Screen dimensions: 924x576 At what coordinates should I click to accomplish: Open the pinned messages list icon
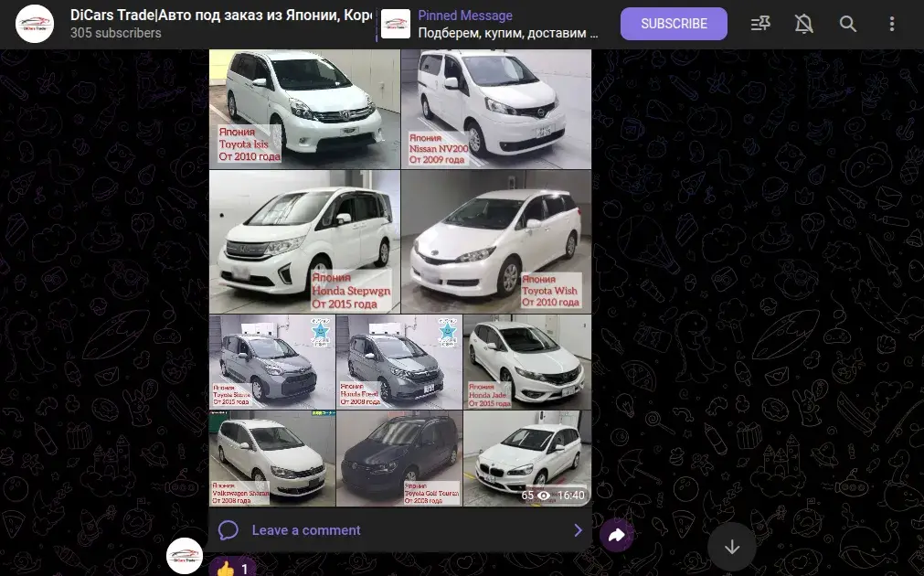pyautogui.click(x=760, y=24)
